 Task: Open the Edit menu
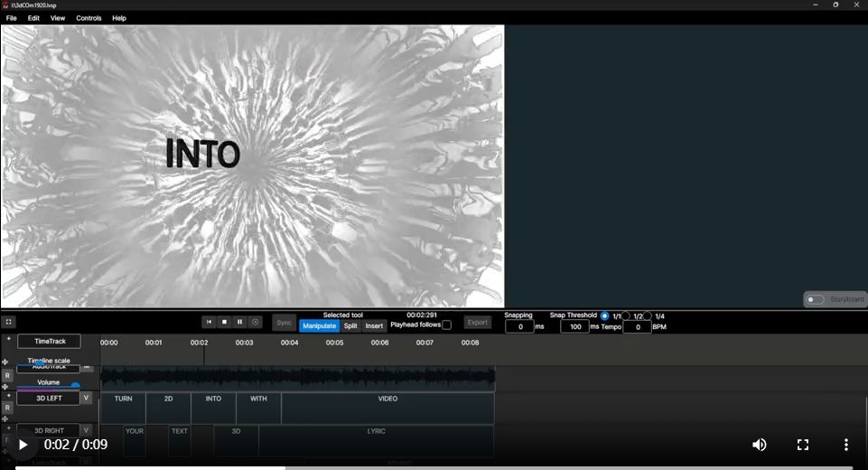(x=33, y=18)
